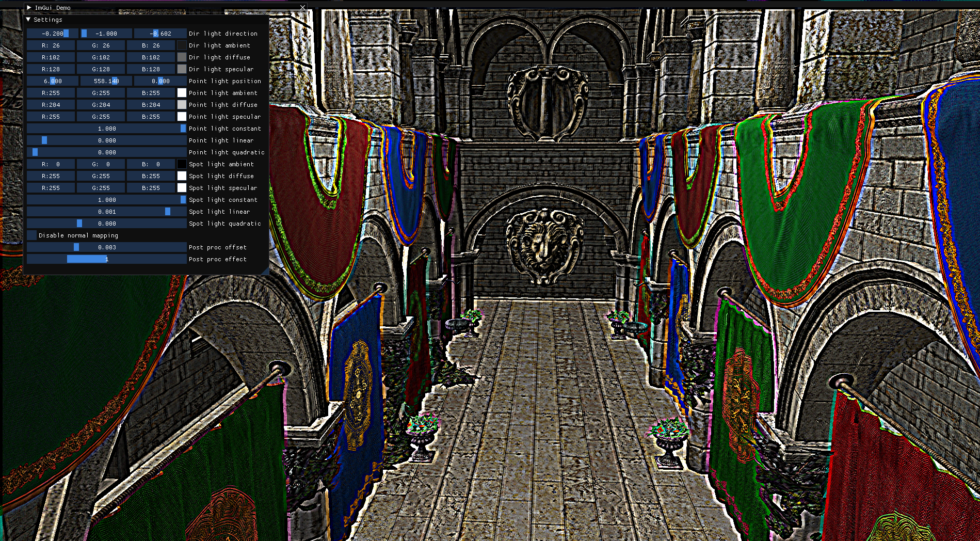The height and width of the screenshot is (541, 980).
Task: Click Point light constant slider
Action: pyautogui.click(x=107, y=129)
